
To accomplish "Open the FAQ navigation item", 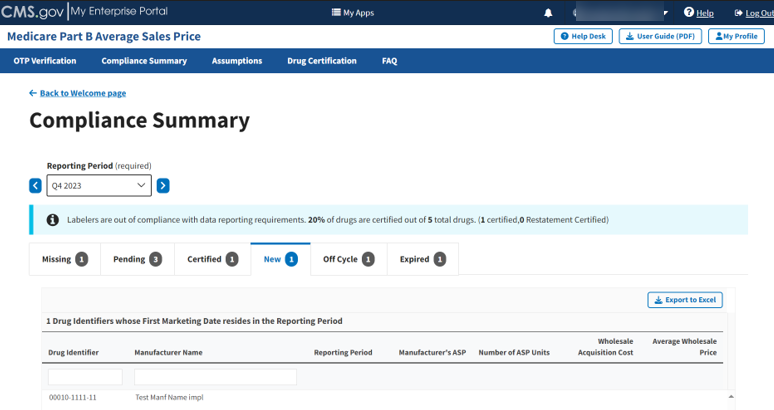I will pyautogui.click(x=389, y=61).
